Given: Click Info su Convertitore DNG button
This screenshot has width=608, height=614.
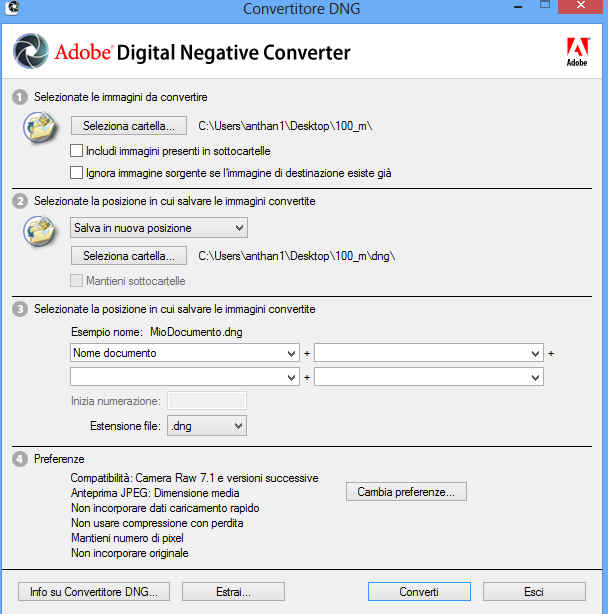Looking at the screenshot, I should point(94,592).
